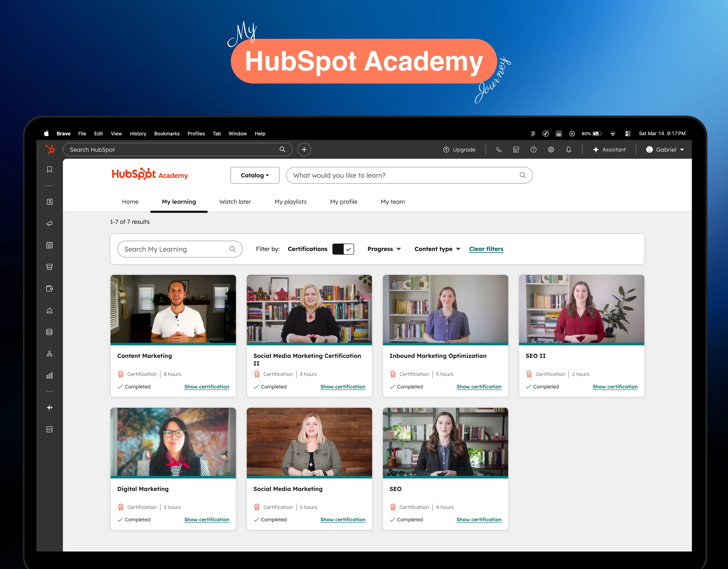728x569 pixels.
Task: Open the notifications bell icon
Action: pyautogui.click(x=568, y=150)
